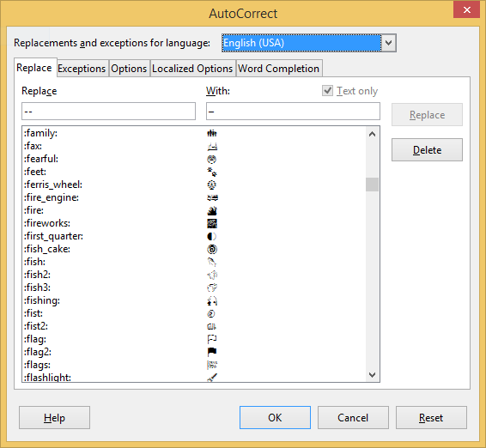Click the ferris_wheel symbol
Image resolution: width=486 pixels, height=448 pixels.
pos(212,185)
